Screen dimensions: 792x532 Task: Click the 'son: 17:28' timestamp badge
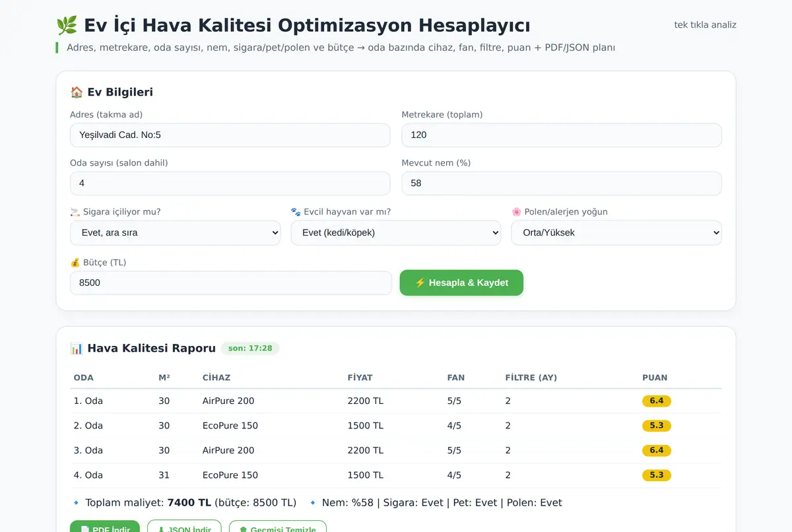[x=250, y=348]
